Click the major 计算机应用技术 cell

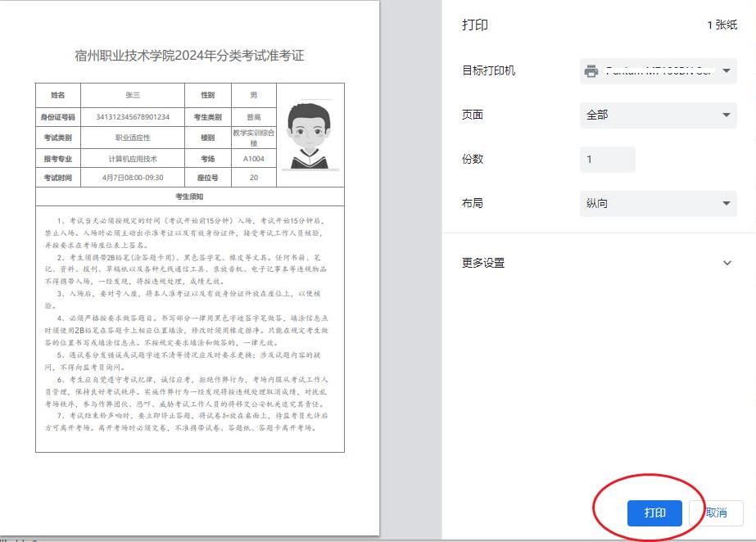133,159
